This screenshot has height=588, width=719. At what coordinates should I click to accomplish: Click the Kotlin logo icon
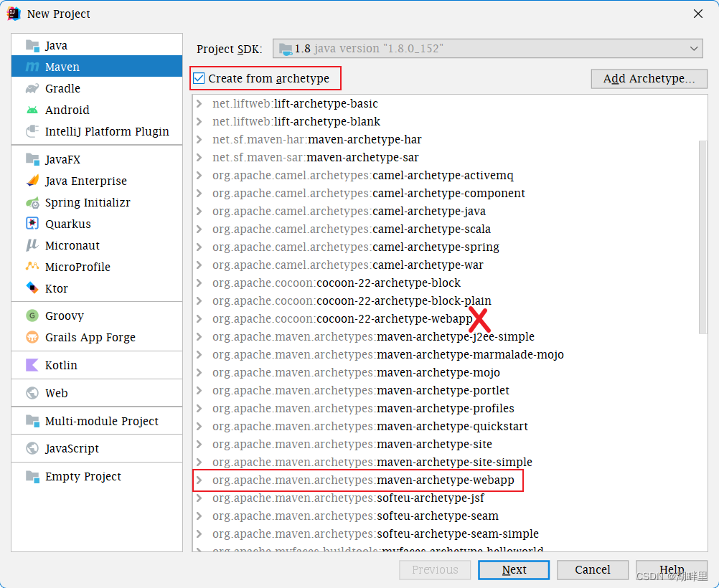[x=32, y=365]
